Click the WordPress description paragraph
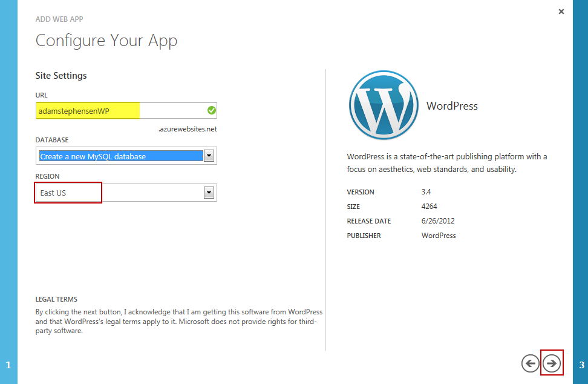Screen dimensions: 588x384 pos(446,163)
